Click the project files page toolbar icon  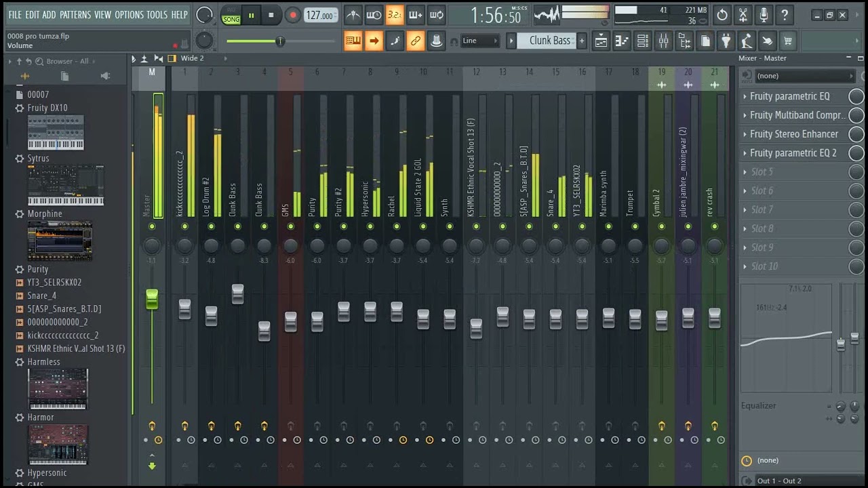click(x=705, y=41)
